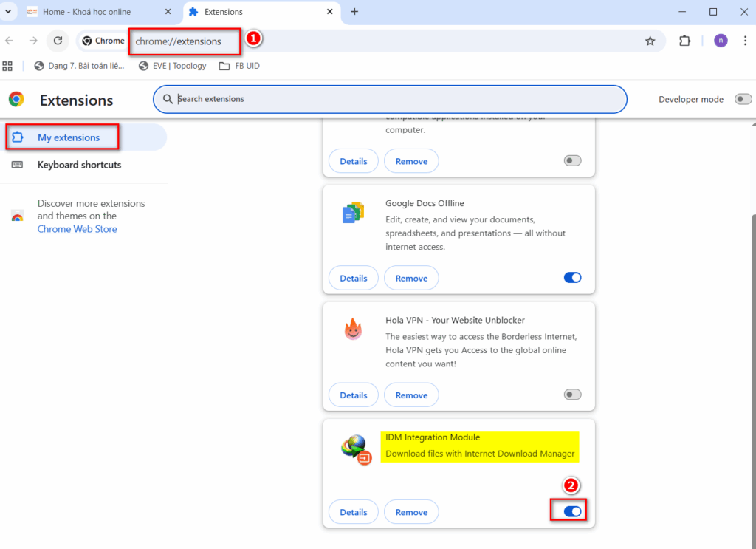
Task: Turn off IDM Integration Module toggle
Action: pos(572,511)
